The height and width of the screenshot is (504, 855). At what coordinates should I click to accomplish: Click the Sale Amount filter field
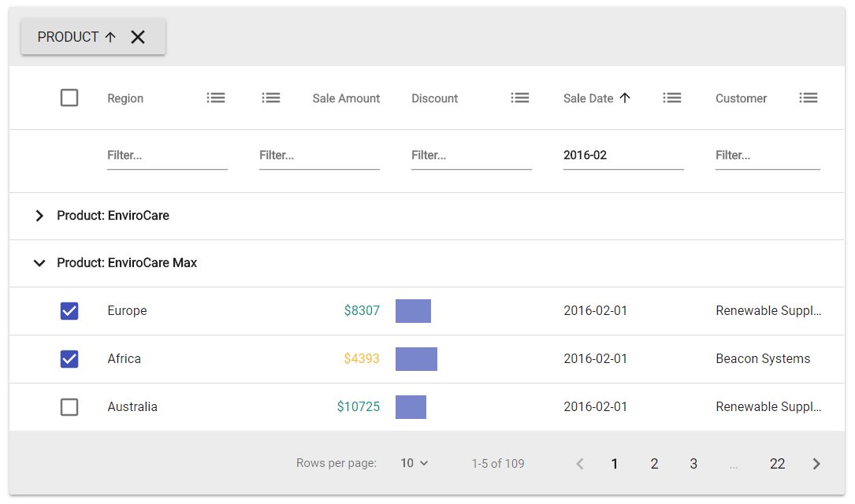[319, 156]
